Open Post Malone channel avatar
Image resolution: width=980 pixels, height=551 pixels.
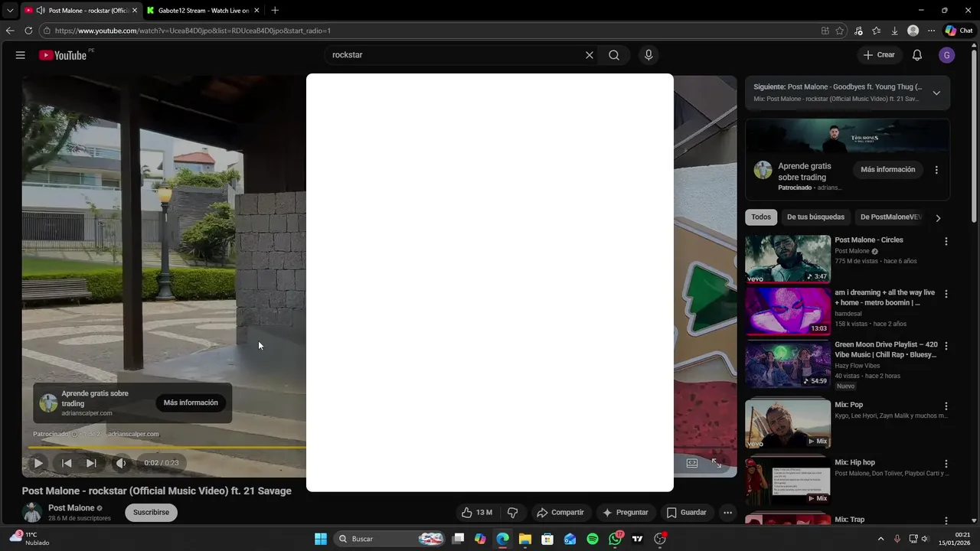pyautogui.click(x=32, y=513)
